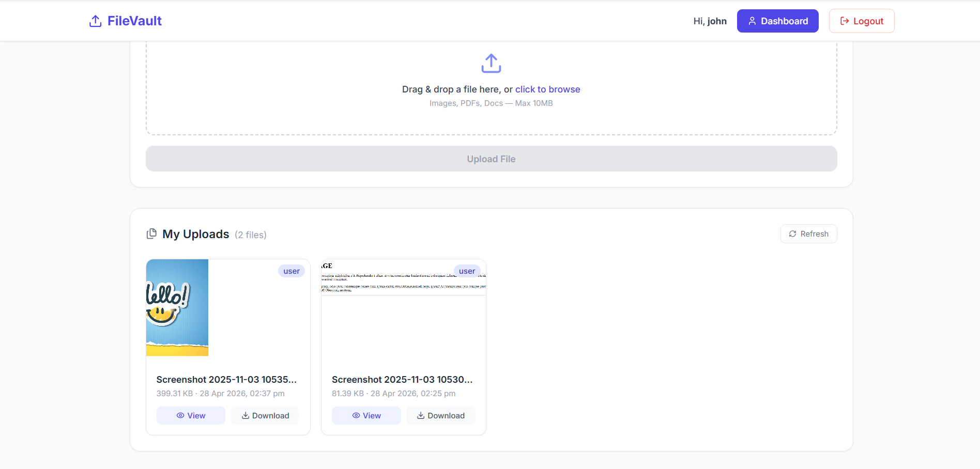
Task: Click the download icon on first file card
Action: click(246, 416)
